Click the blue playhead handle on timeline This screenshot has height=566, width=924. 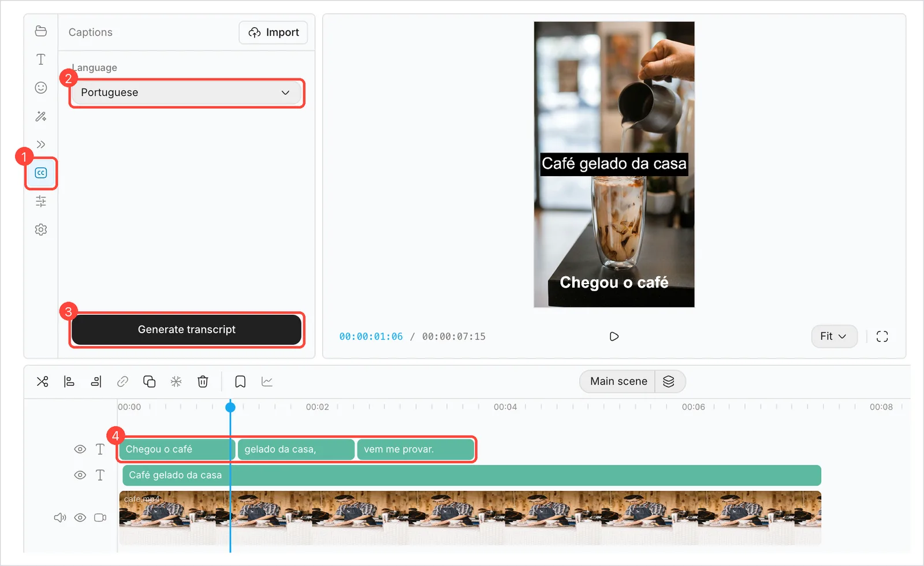(230, 407)
